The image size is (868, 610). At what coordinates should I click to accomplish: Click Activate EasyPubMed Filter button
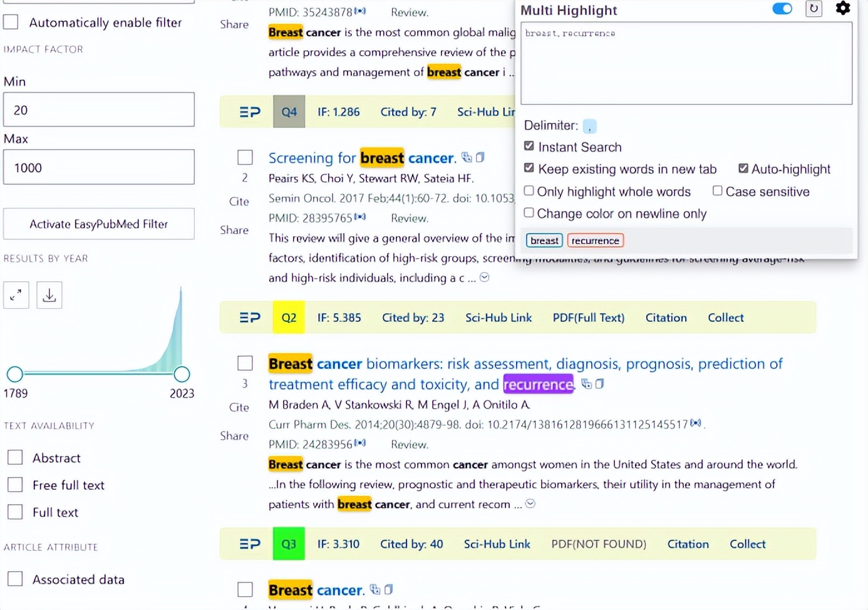[x=99, y=224]
